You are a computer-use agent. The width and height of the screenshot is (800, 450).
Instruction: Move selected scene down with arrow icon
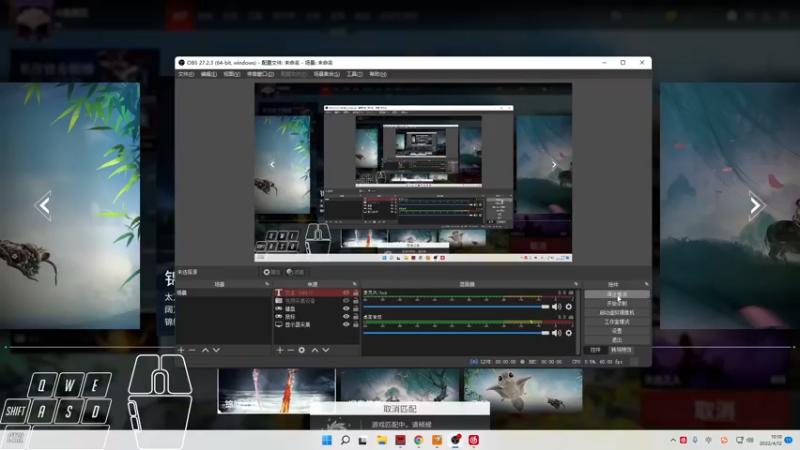pos(217,350)
